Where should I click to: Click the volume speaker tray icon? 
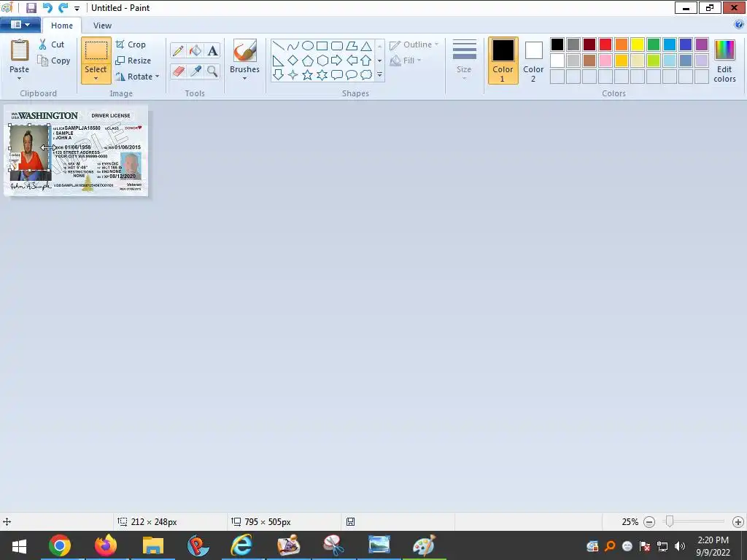pyautogui.click(x=680, y=546)
